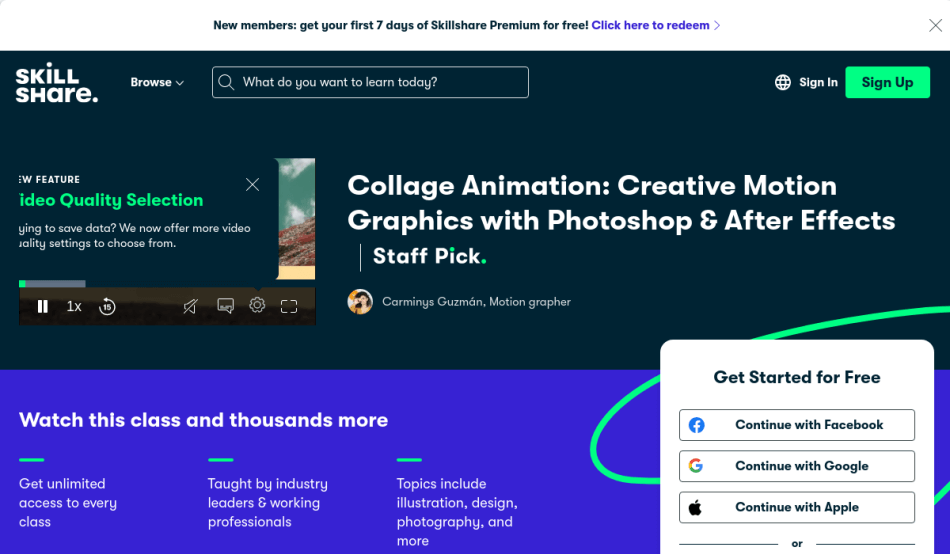Seek on the video progress bar
Image resolution: width=950 pixels, height=554 pixels.
pos(167,284)
